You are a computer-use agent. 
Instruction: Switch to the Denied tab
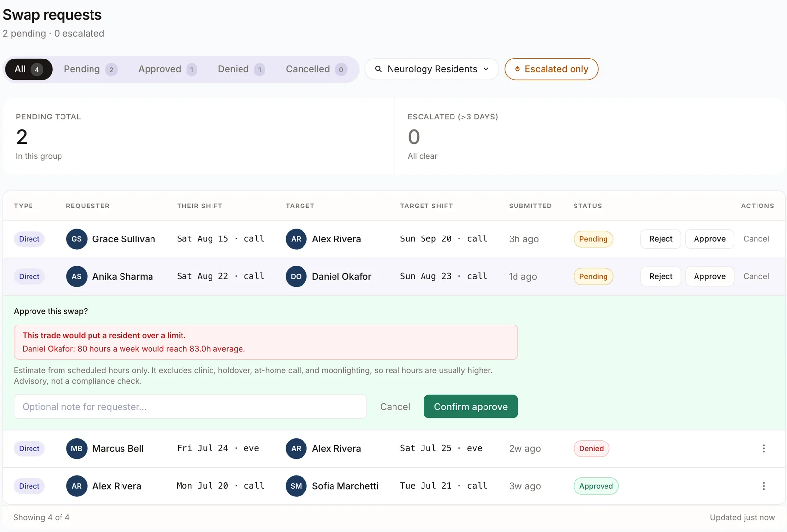[x=241, y=69]
